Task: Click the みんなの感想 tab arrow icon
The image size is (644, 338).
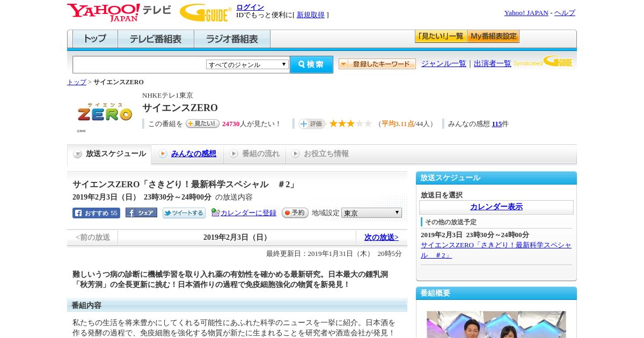Action: (163, 154)
